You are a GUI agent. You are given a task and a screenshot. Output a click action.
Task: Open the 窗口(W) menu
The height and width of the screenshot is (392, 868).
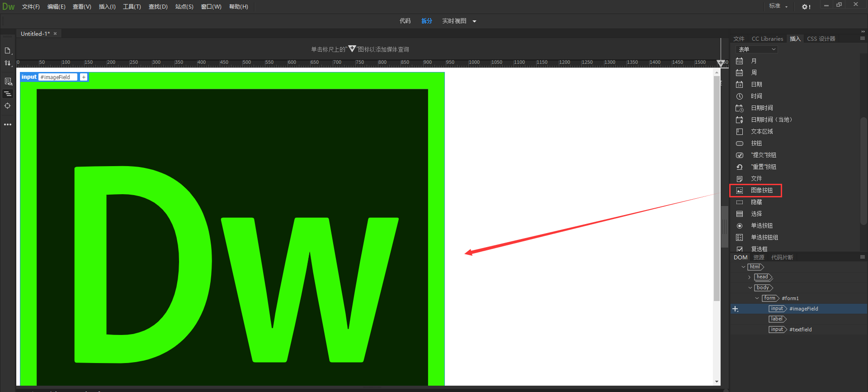(x=211, y=7)
